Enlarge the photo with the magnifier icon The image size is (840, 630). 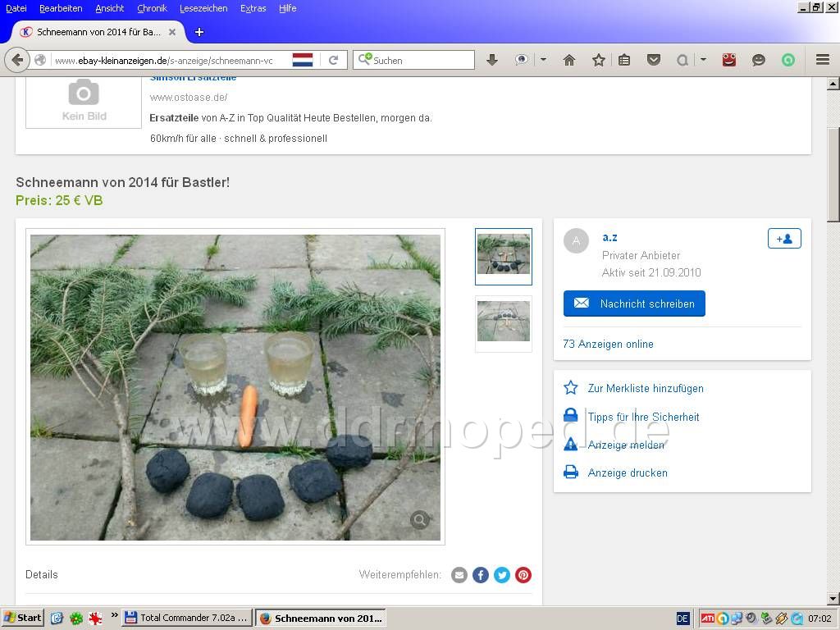pos(419,520)
